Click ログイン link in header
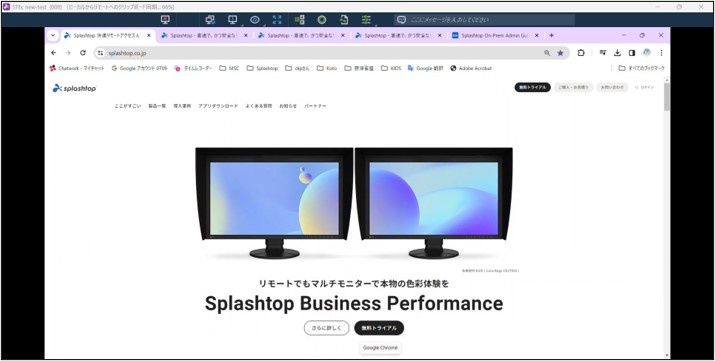Viewport: 715px width, 361px height. (645, 87)
